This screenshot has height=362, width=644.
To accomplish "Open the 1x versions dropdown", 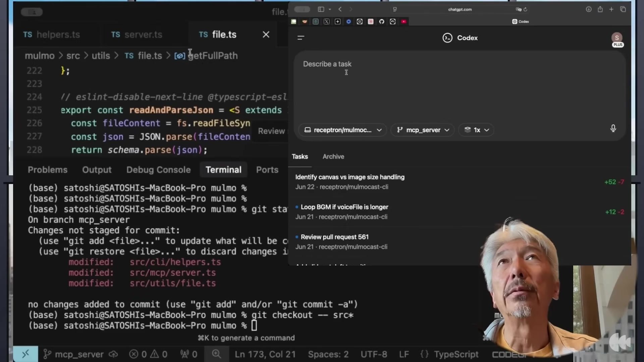I will (x=476, y=130).
